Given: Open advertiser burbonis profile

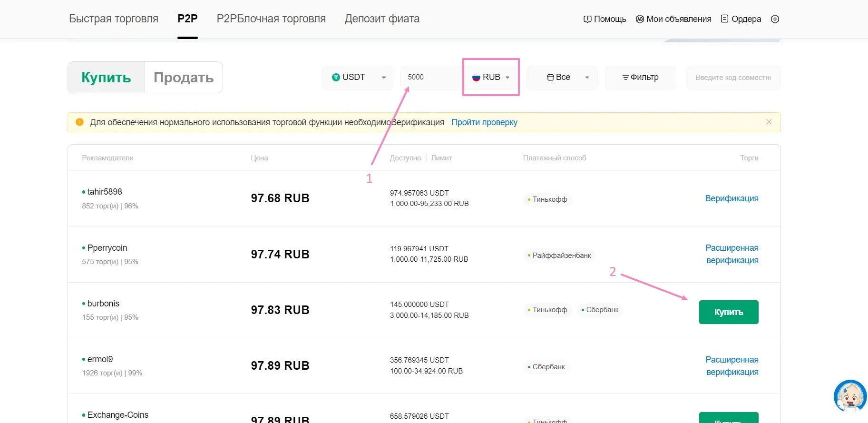Looking at the screenshot, I should 103,304.
